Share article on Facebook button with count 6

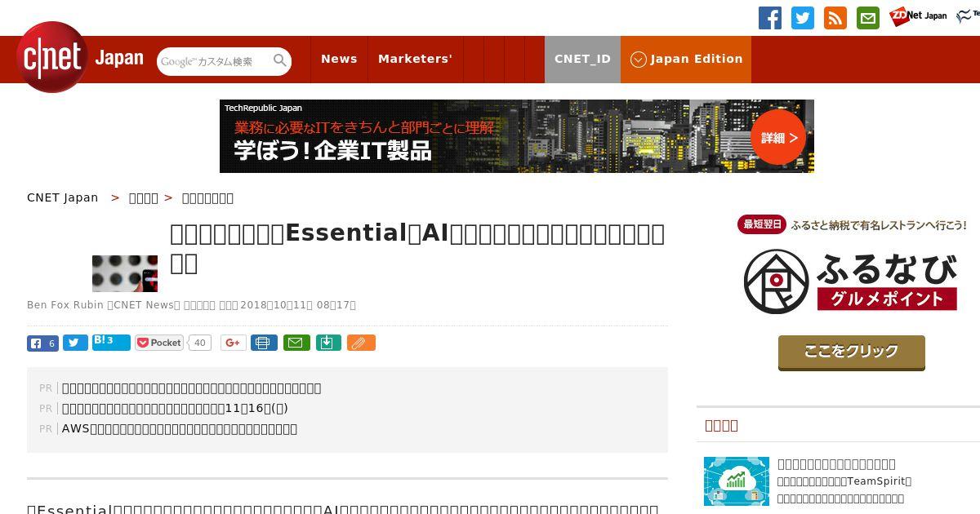[42, 343]
